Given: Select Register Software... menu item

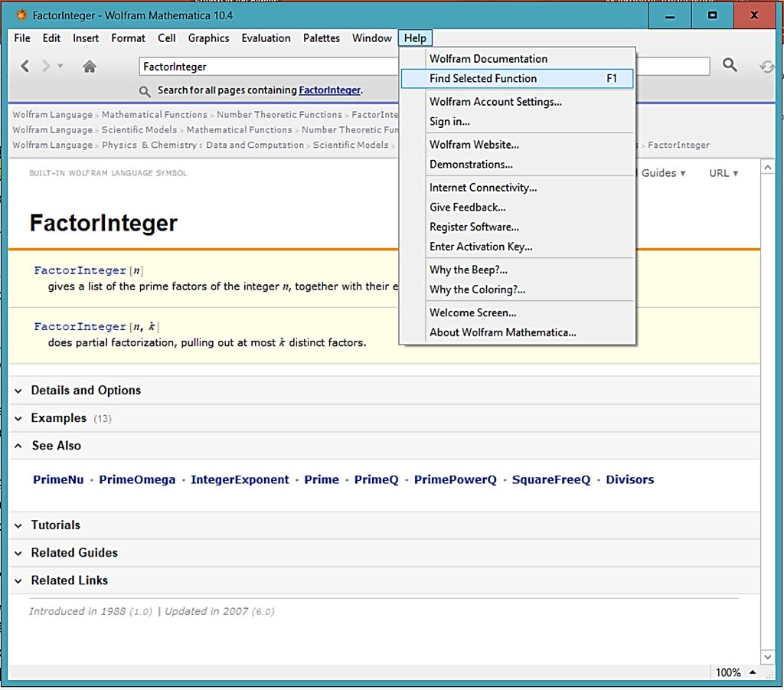Looking at the screenshot, I should 518,227.
